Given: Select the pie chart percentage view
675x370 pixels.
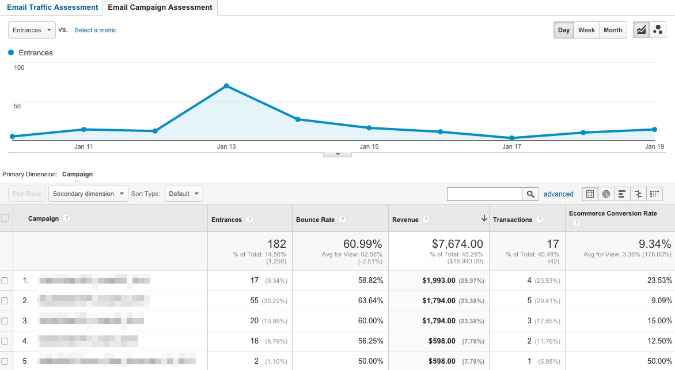Looking at the screenshot, I should point(606,194).
